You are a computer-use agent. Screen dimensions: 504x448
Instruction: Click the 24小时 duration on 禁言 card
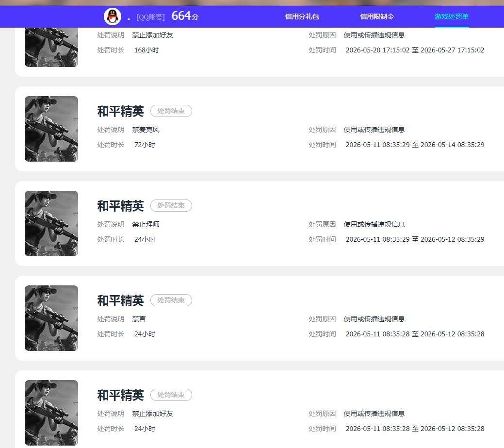pyautogui.click(x=145, y=334)
